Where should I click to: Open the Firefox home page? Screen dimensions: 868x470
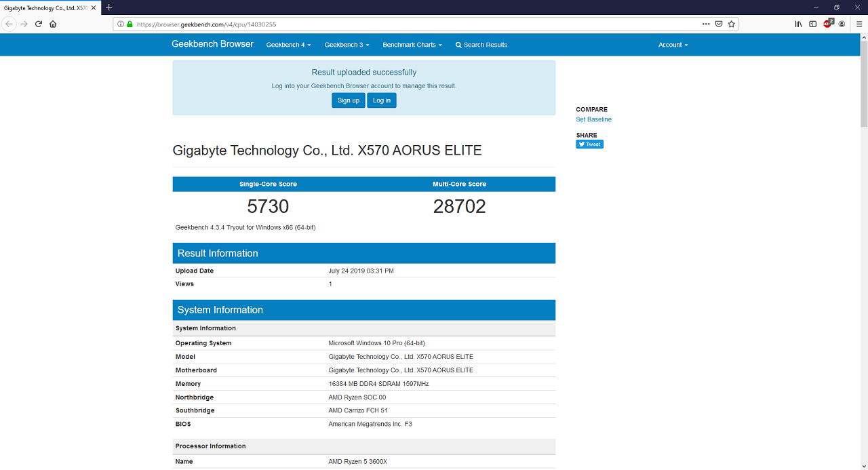click(53, 24)
